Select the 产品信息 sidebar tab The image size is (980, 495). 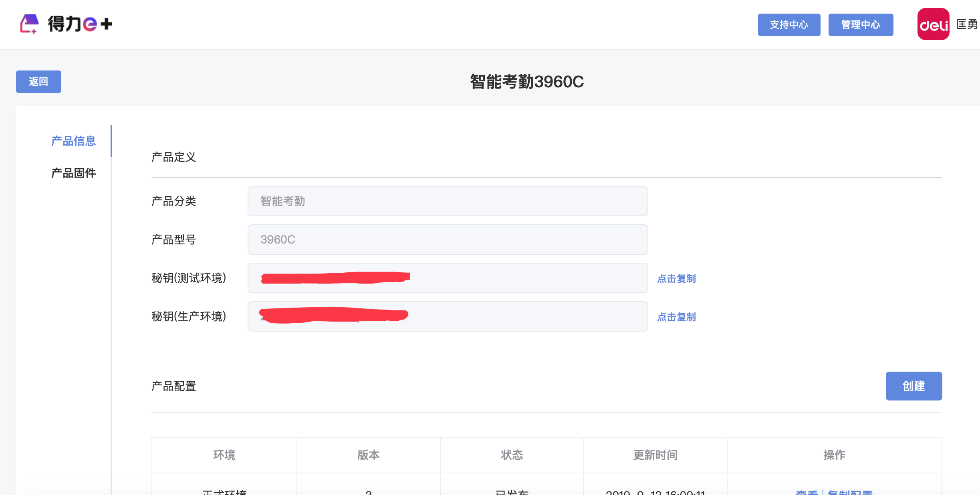point(73,141)
